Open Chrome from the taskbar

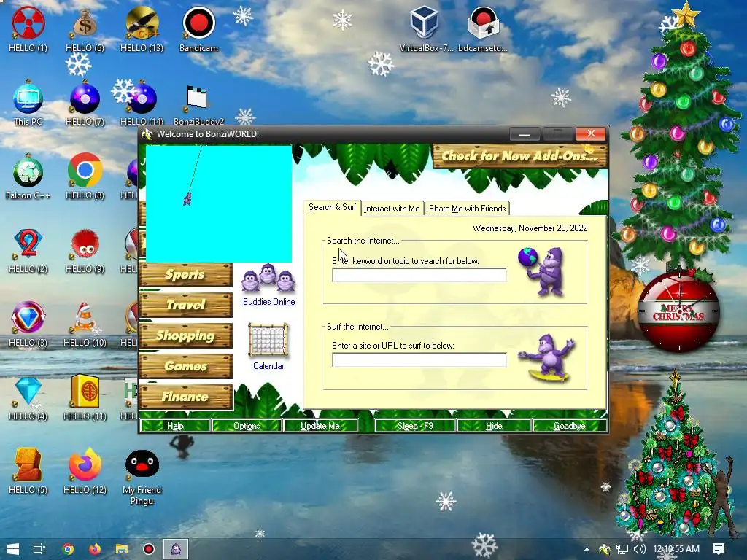[68, 549]
